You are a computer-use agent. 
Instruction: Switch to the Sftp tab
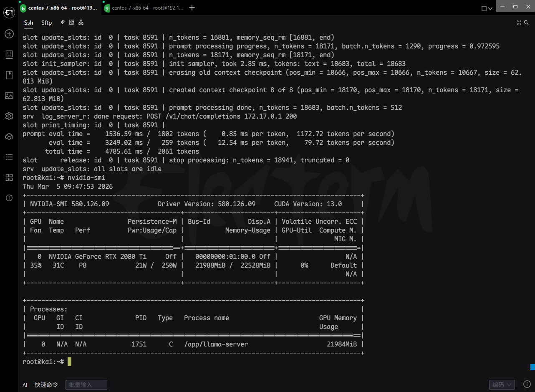click(46, 23)
